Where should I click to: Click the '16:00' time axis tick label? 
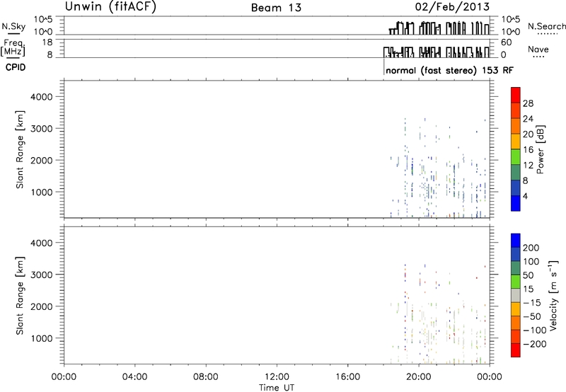pos(347,377)
